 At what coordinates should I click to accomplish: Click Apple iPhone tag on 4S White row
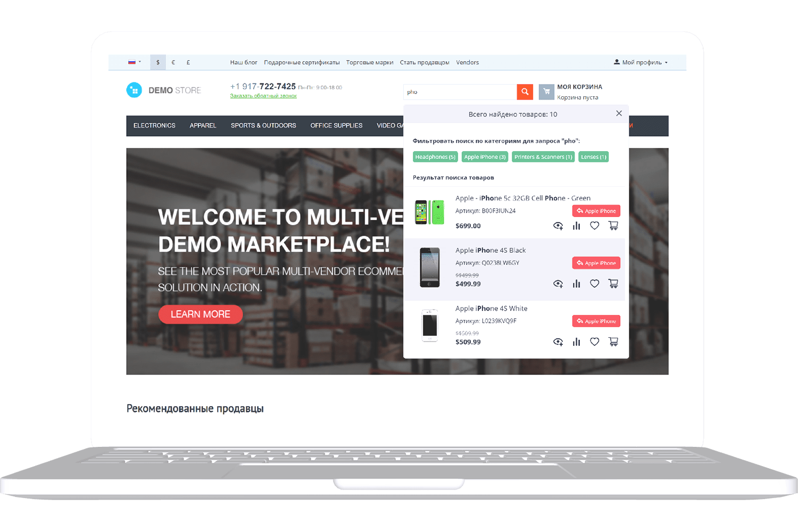596,321
